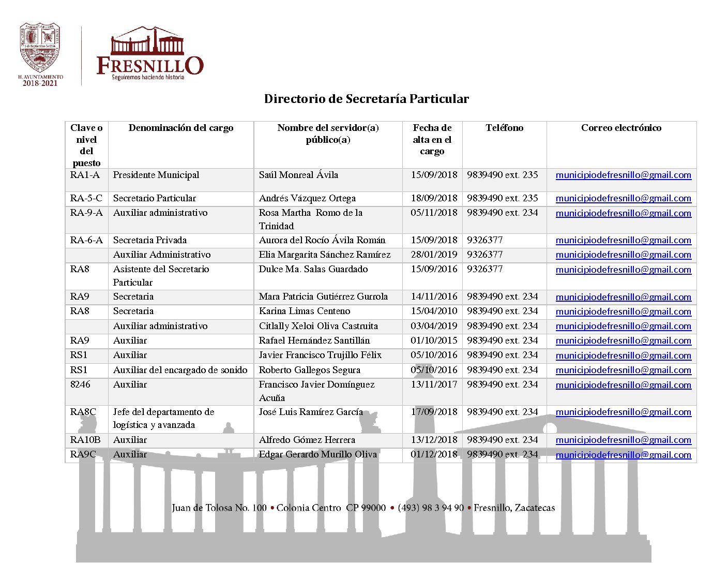Open the email link for Andrés Vázquez Ortega
Viewport: 728px width, 563px height.
tap(623, 198)
